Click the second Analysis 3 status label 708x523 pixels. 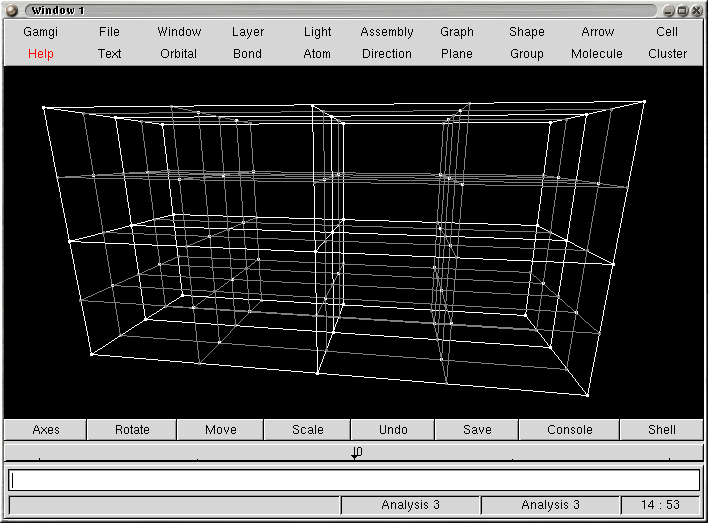[x=550, y=505]
